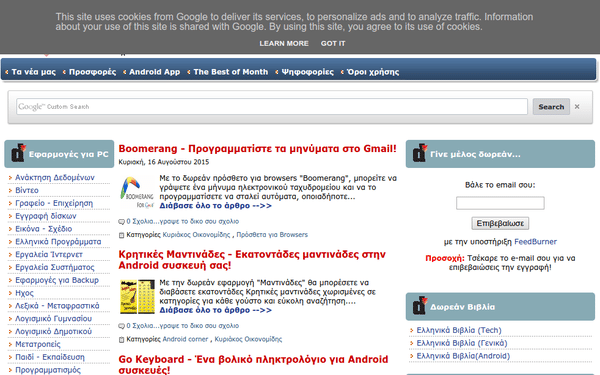
Task: Open the Όροι χρήσης menu item
Action: (373, 72)
